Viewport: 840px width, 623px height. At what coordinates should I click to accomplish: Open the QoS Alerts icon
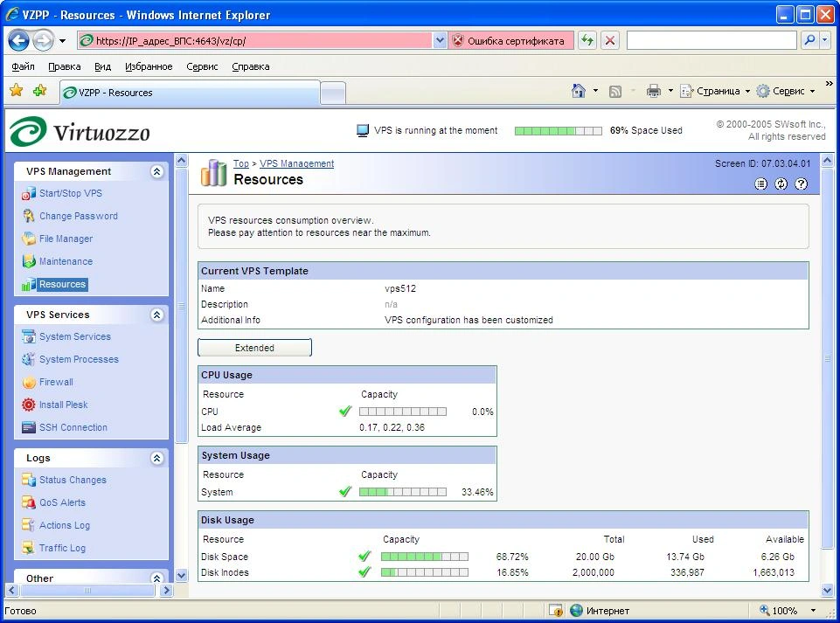(x=28, y=502)
